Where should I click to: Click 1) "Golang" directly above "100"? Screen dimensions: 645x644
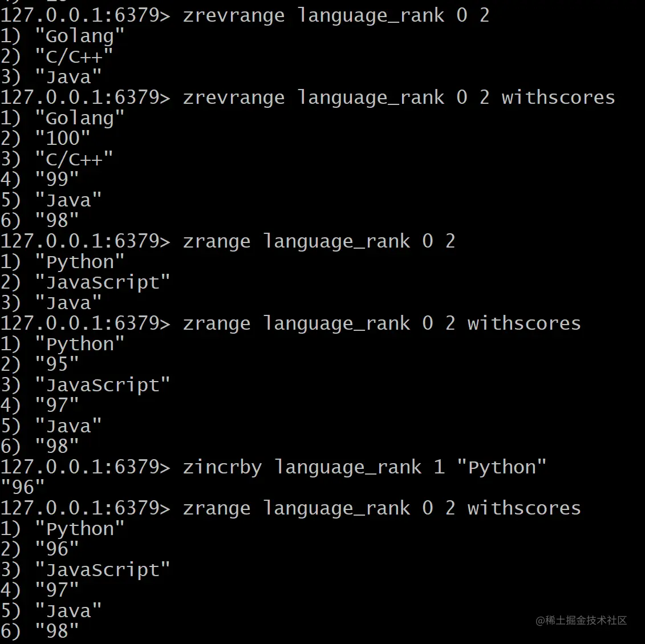click(62, 118)
